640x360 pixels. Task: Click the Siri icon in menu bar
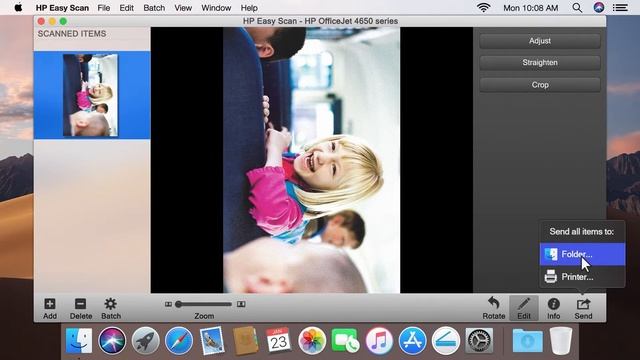tap(599, 7)
